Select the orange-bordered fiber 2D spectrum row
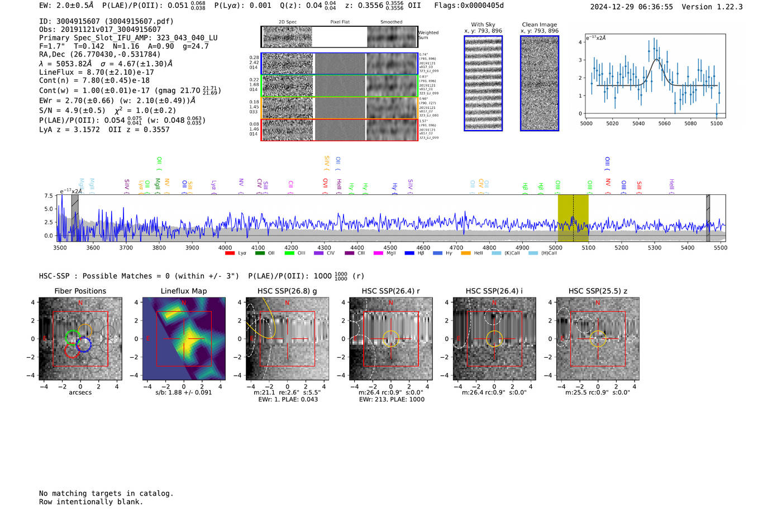 pos(340,108)
